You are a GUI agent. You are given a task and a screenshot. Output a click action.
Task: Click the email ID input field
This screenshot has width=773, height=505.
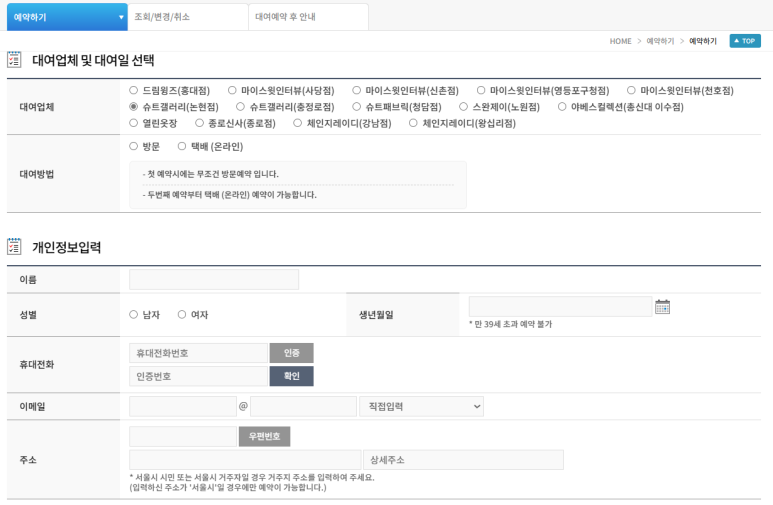183,406
